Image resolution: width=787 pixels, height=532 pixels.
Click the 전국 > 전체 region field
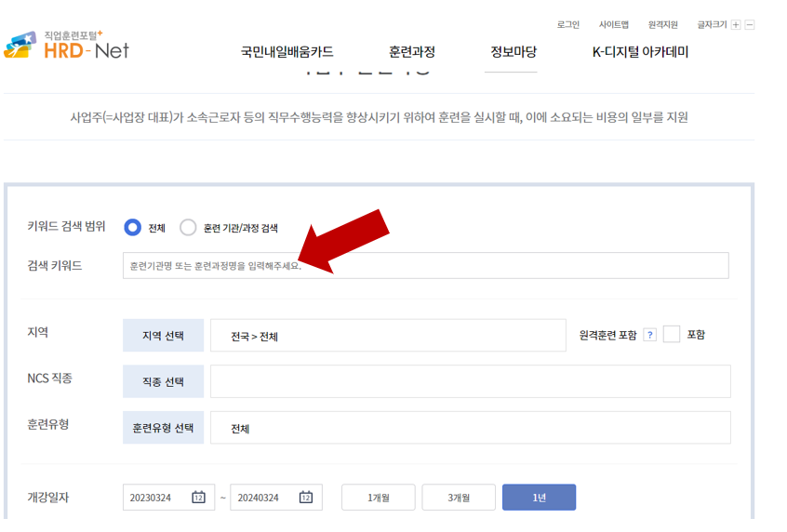(388, 335)
